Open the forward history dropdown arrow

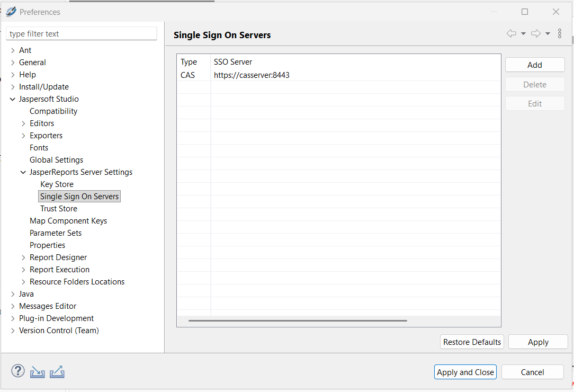[548, 34]
